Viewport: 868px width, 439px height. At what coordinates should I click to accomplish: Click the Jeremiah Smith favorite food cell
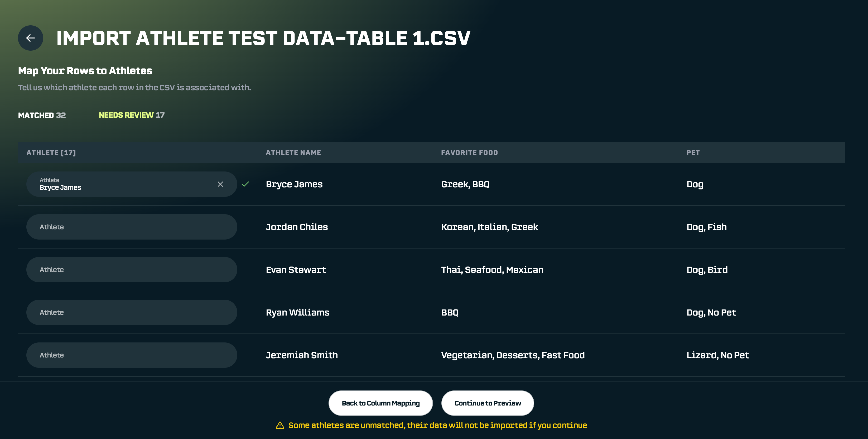click(513, 355)
